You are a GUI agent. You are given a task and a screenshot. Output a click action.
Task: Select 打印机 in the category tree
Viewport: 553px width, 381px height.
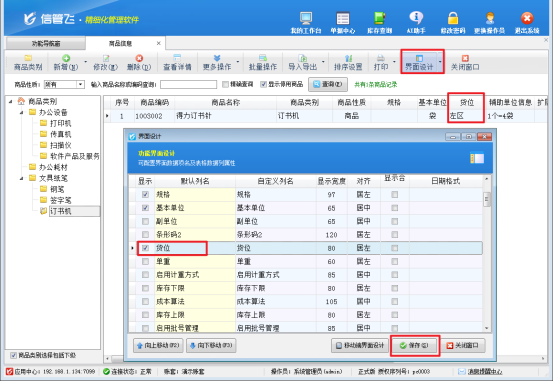click(x=60, y=123)
